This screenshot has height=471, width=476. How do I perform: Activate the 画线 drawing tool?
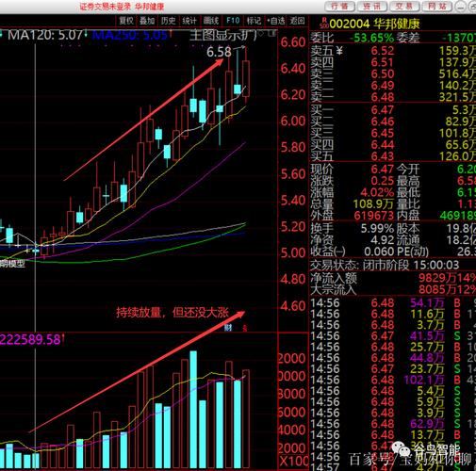point(211,21)
